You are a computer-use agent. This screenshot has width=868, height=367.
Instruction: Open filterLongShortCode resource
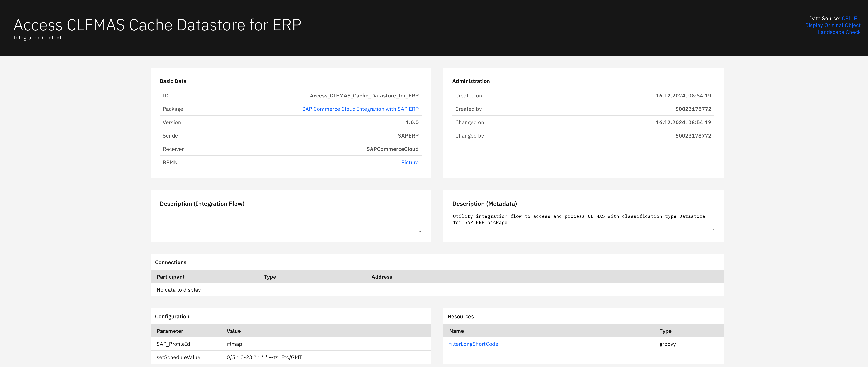coord(473,344)
